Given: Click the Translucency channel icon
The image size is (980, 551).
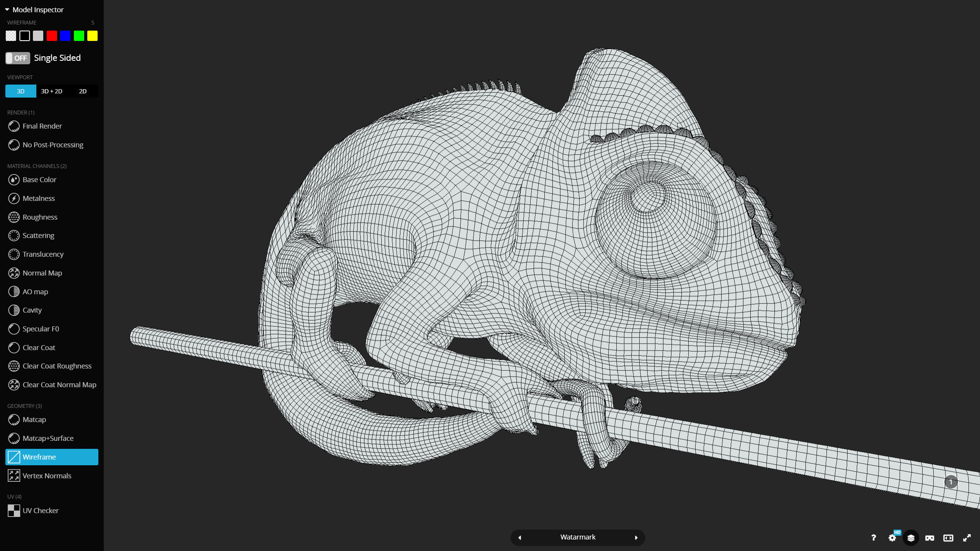Looking at the screenshot, I should (x=14, y=254).
